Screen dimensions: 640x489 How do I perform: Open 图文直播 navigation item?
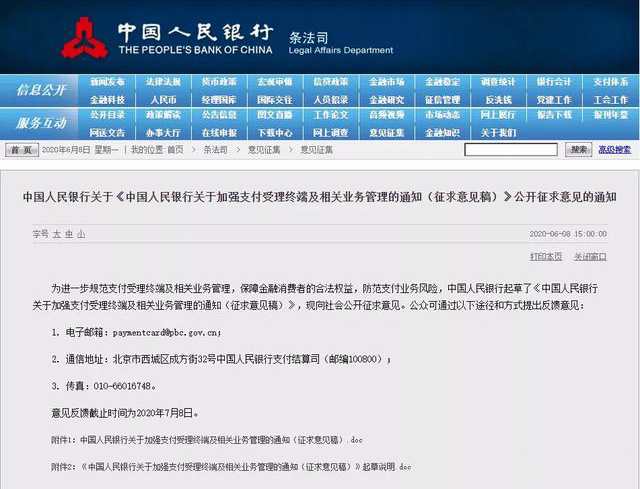coord(275,115)
